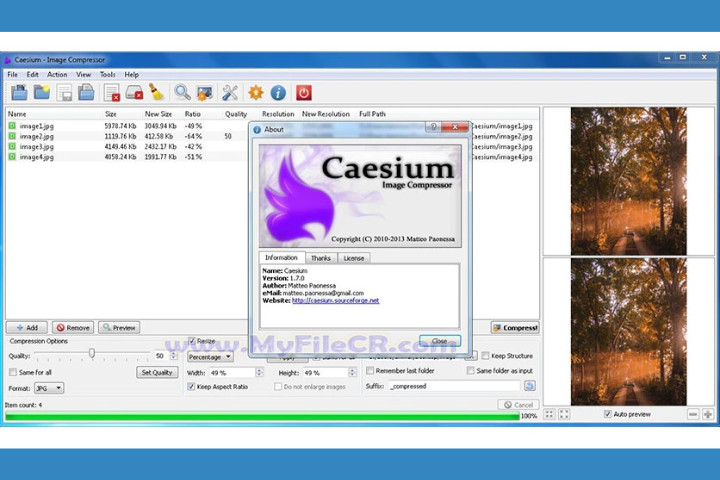Switch to the License tab
The image size is (720, 480).
354,258
